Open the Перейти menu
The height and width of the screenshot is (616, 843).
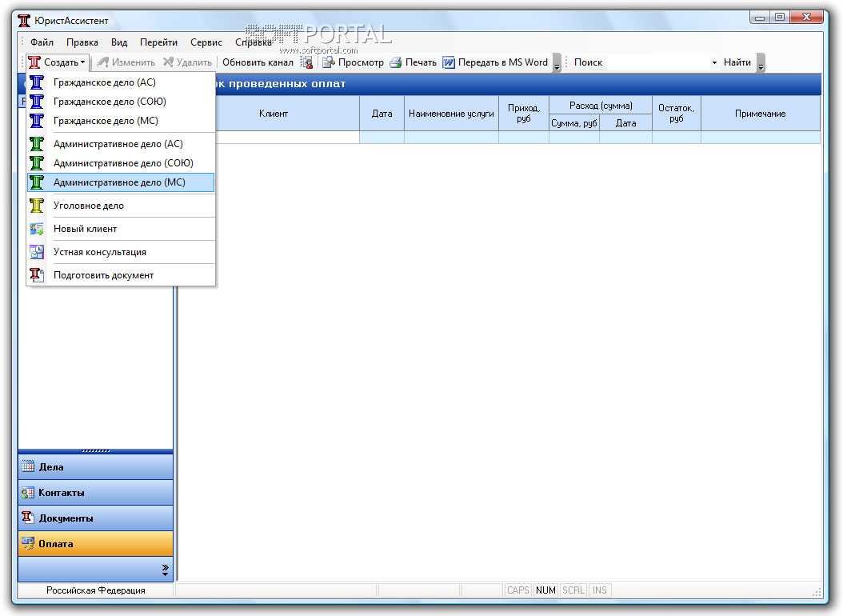pos(158,42)
